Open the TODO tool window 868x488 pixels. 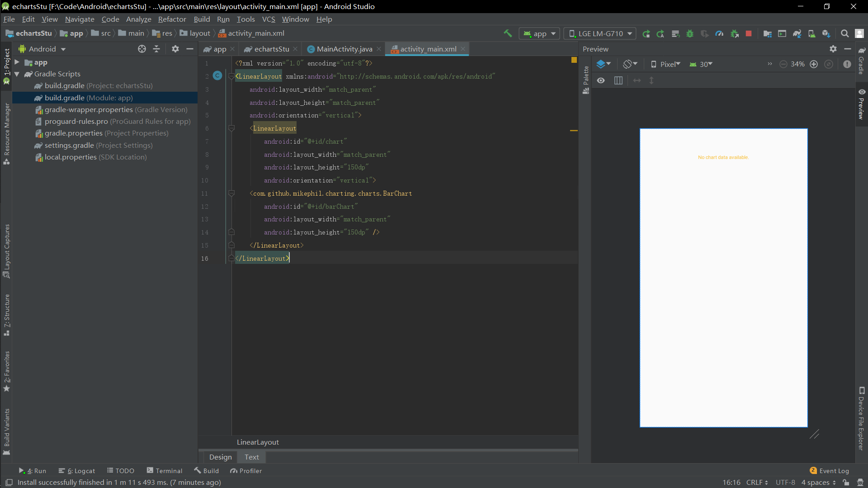point(121,471)
